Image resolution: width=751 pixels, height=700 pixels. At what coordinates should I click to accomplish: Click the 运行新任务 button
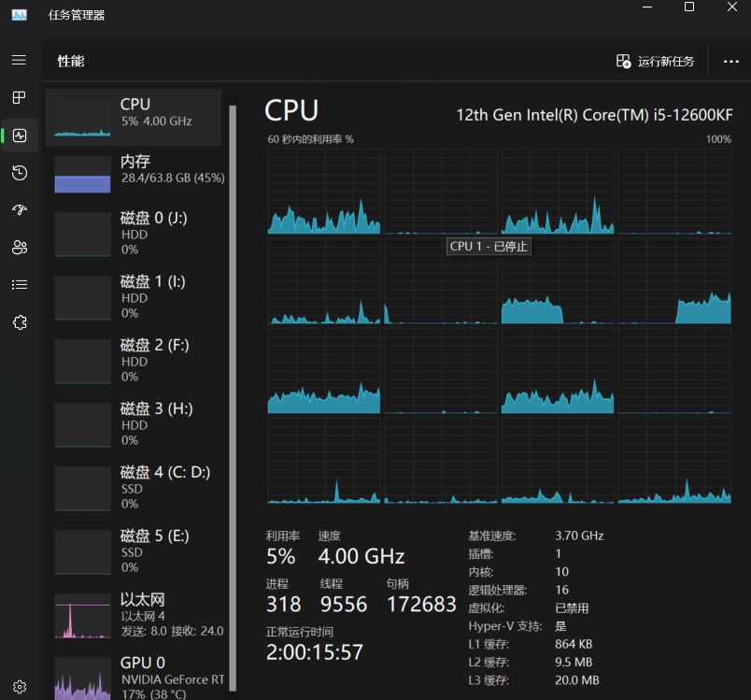pyautogui.click(x=655, y=62)
